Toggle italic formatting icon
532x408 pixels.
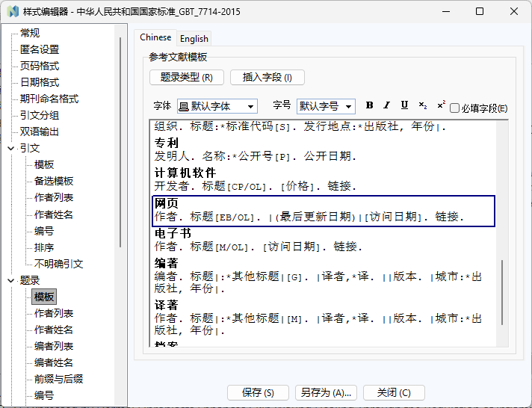click(387, 105)
